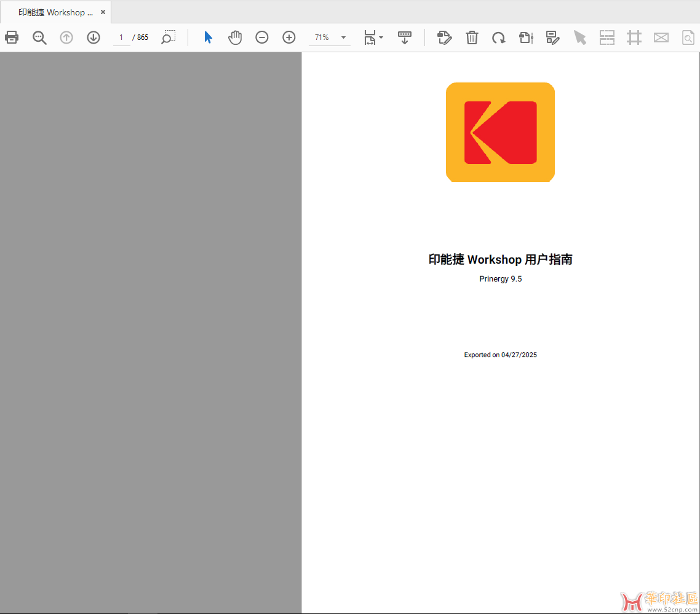Expand the page fit options dropdown arrow
This screenshot has height=614, width=700.
381,37
